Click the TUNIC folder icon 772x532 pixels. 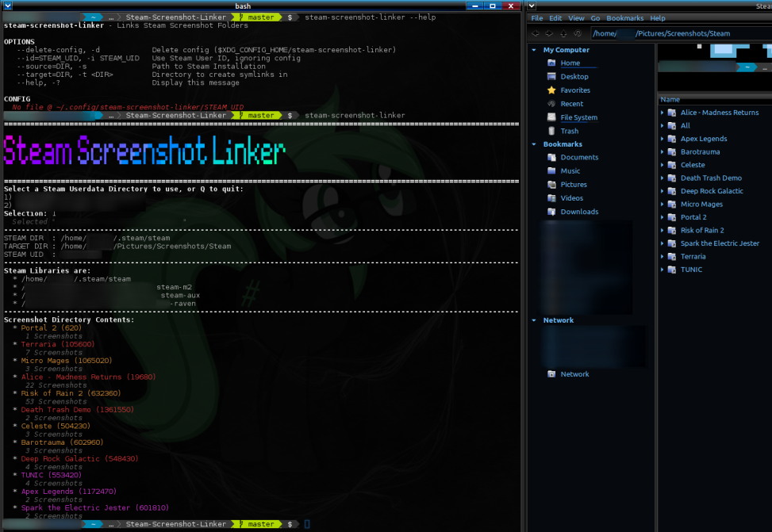point(671,270)
